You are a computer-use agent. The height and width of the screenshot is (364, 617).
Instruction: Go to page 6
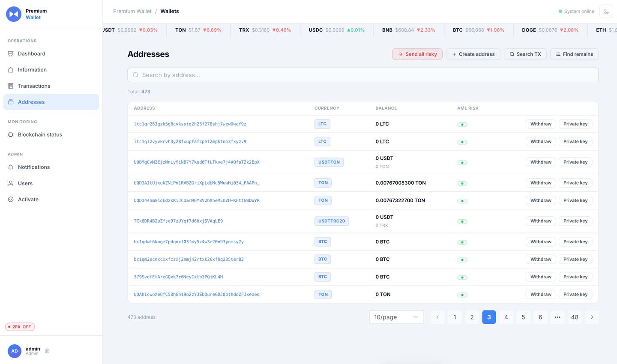point(540,317)
